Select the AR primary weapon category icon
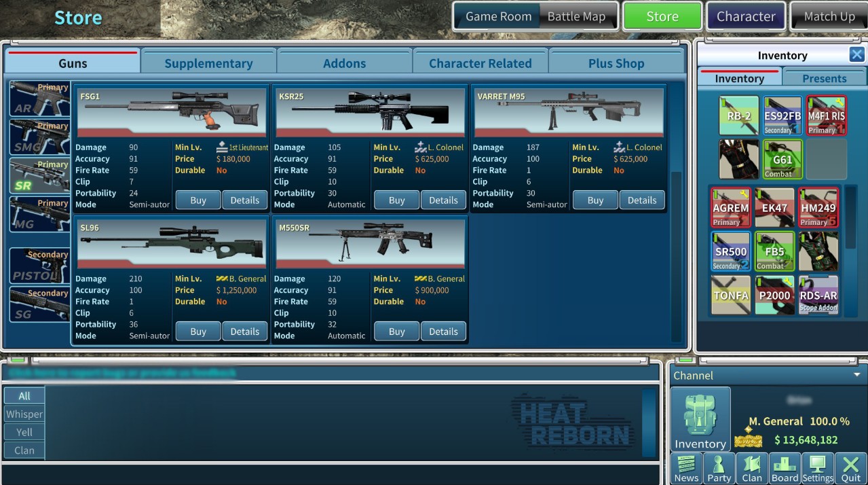 (x=40, y=98)
